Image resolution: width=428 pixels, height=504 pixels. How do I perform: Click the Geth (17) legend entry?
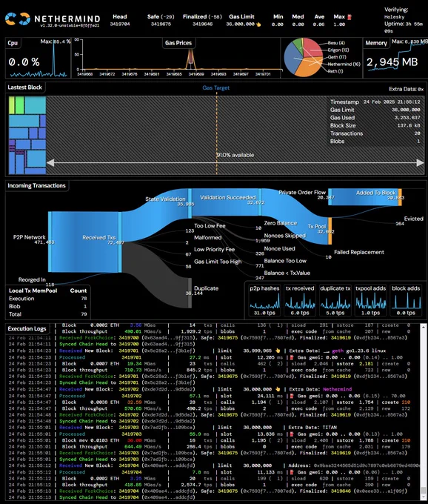pos(337,57)
